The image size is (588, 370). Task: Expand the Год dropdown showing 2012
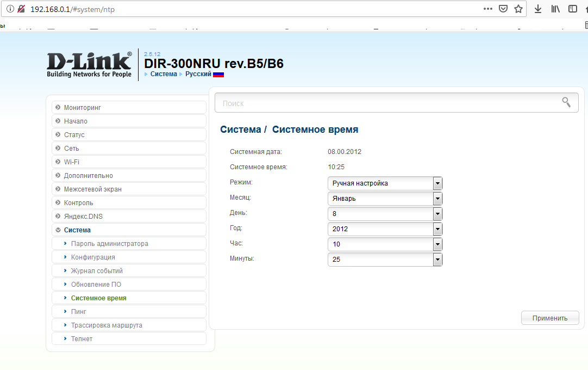[x=385, y=229]
